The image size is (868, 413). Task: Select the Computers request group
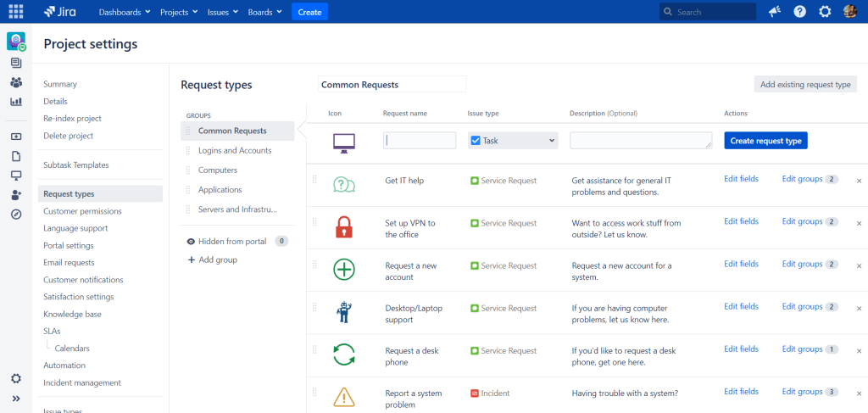click(x=217, y=170)
